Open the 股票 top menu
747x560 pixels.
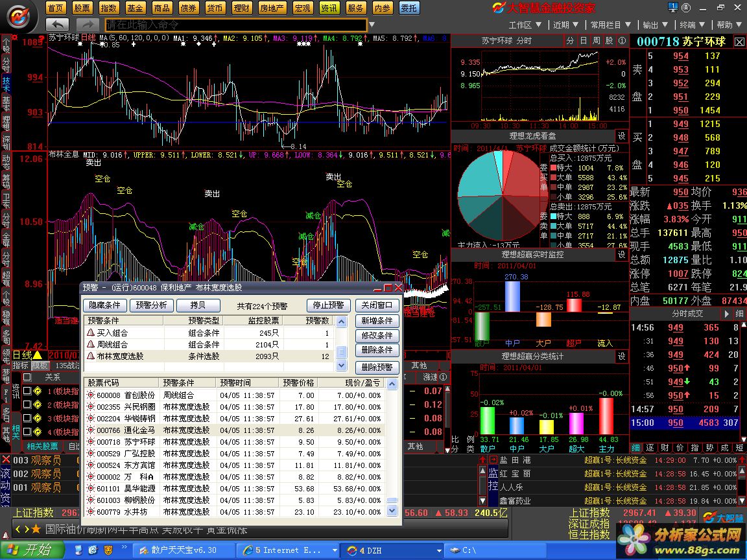point(82,8)
